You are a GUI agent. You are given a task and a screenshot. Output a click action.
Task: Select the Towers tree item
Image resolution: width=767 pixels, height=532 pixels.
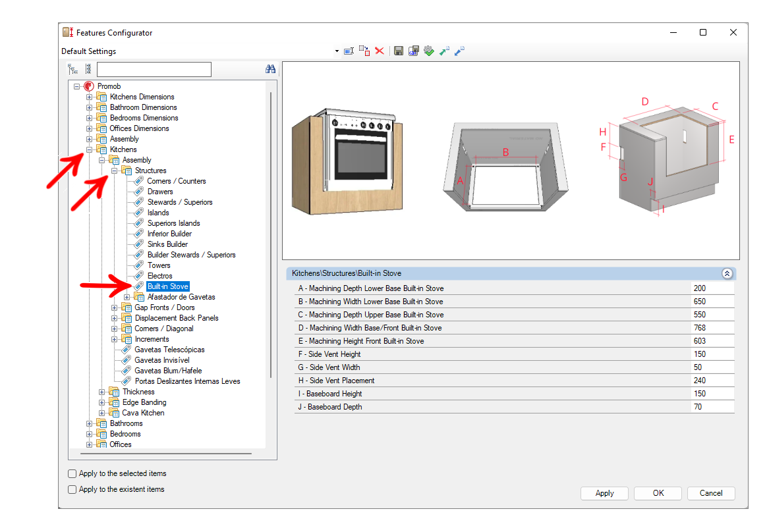coord(159,265)
